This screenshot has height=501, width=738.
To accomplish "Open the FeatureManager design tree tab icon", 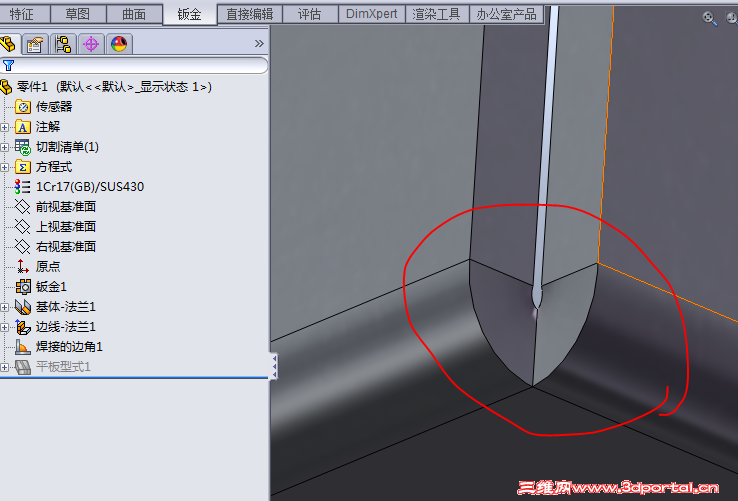I will (x=8, y=44).
